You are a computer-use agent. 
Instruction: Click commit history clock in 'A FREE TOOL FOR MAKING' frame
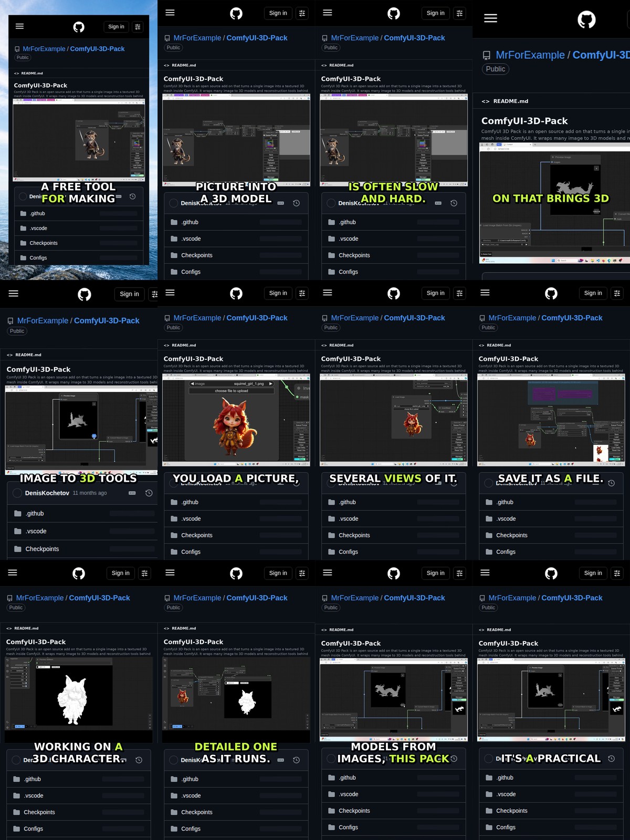(132, 196)
